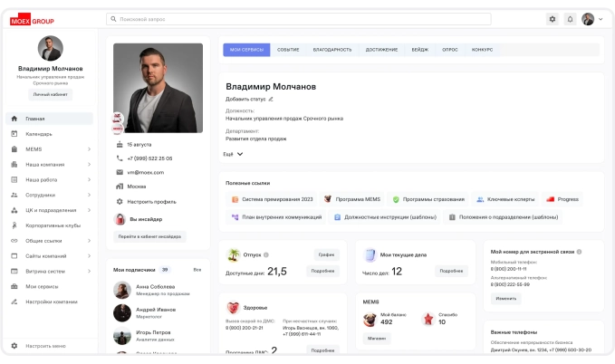The height and width of the screenshot is (364, 615).
Task: Go to Главная in the sidebar
Action: coord(50,119)
